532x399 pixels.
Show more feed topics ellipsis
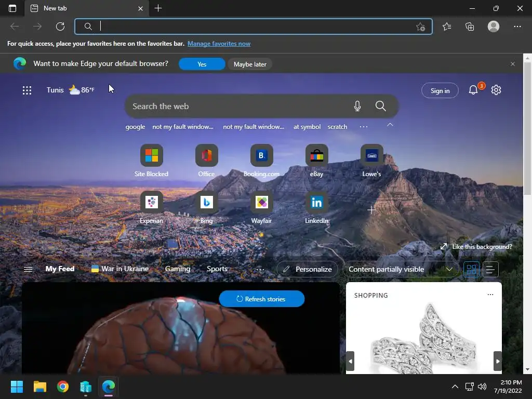coord(260,270)
